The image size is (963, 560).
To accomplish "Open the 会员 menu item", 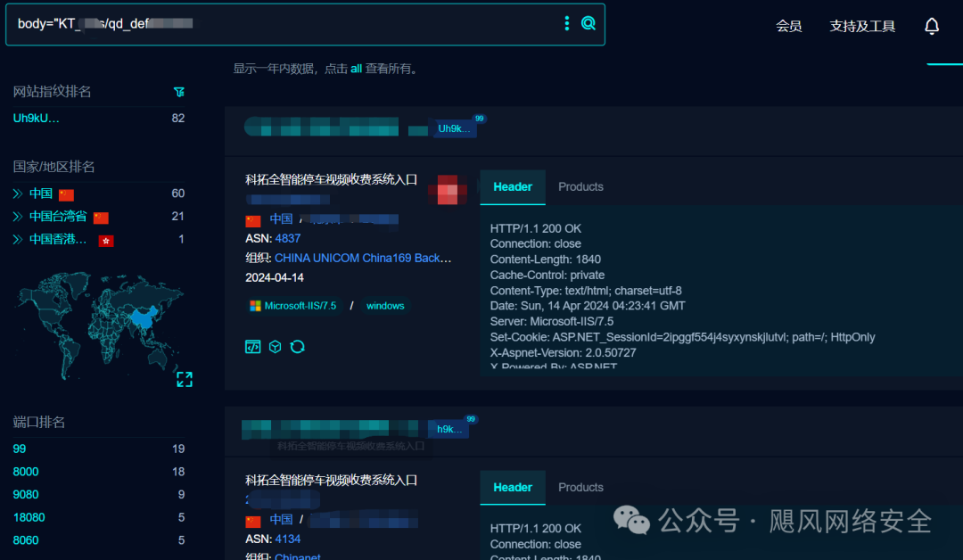I will coord(788,26).
